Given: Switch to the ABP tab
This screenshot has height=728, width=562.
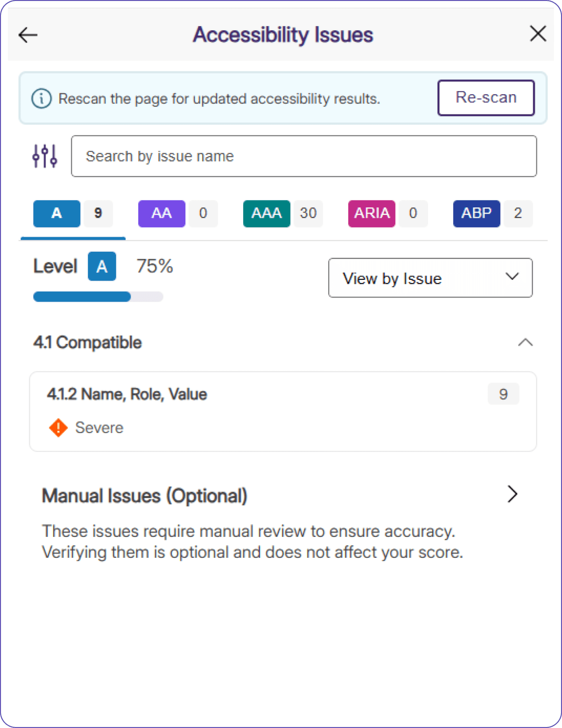Looking at the screenshot, I should click(476, 213).
